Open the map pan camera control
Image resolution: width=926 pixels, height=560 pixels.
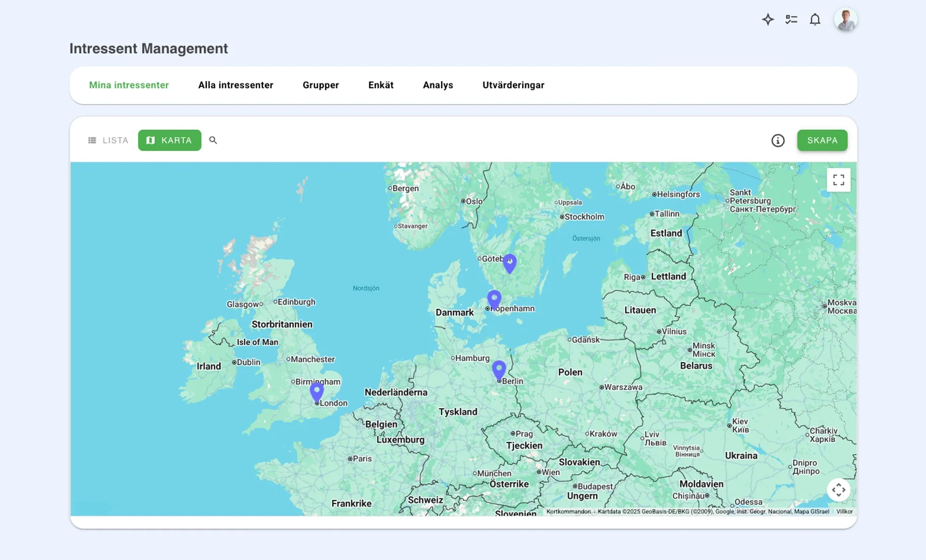[838, 490]
